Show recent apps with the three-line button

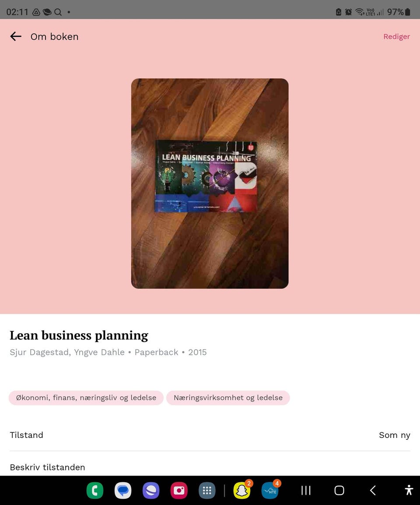(x=306, y=490)
